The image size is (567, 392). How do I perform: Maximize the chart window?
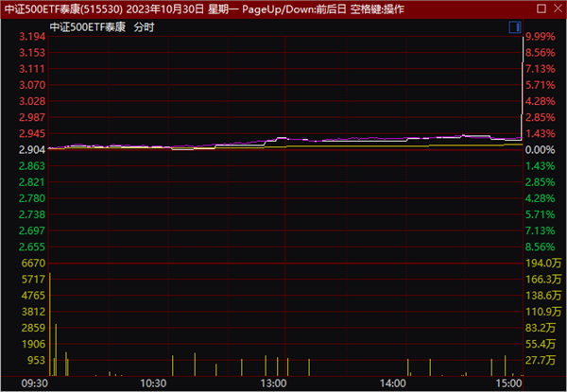(541, 9)
